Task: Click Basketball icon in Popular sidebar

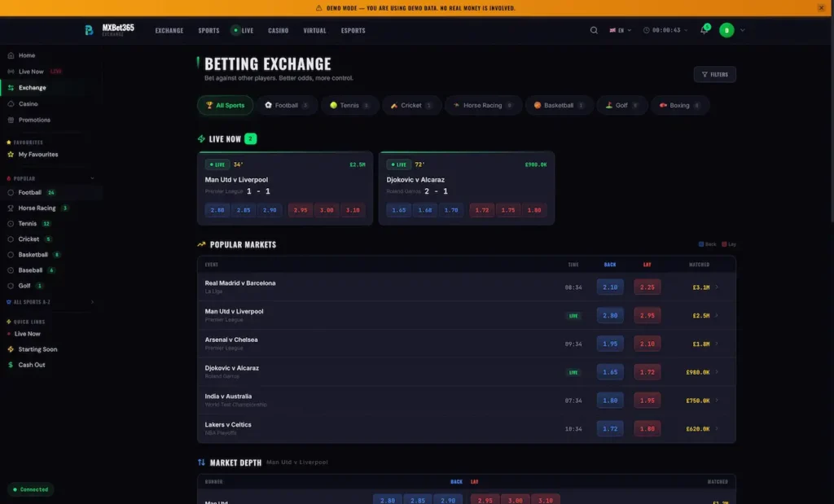Action: pyautogui.click(x=11, y=255)
